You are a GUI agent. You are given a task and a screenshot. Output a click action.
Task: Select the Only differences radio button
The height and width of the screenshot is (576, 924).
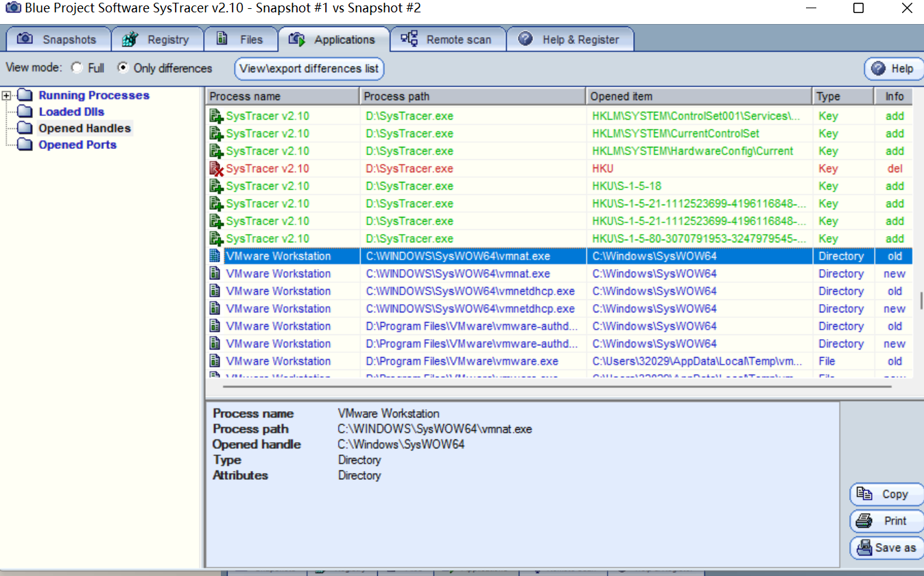123,68
